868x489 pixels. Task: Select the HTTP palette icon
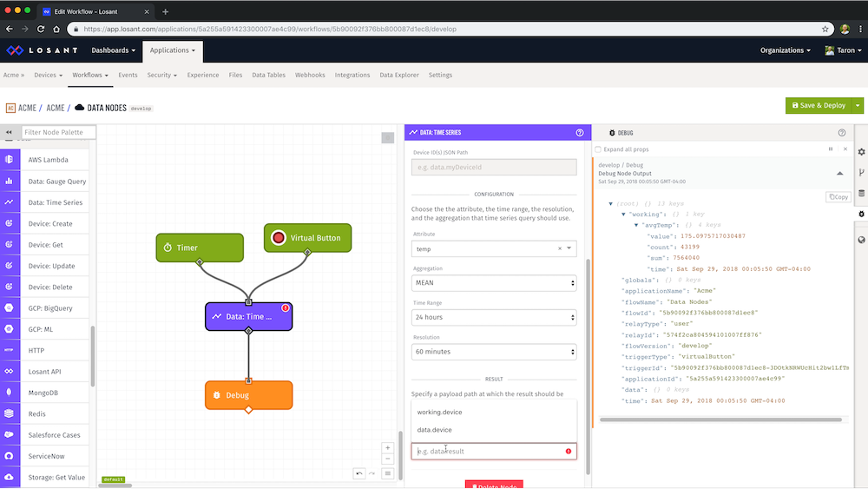10,350
